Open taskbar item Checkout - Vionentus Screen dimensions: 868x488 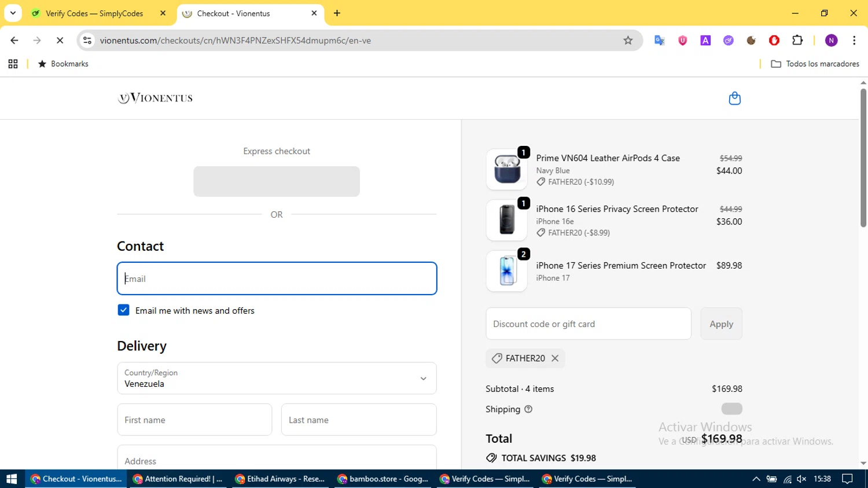tap(76, 479)
